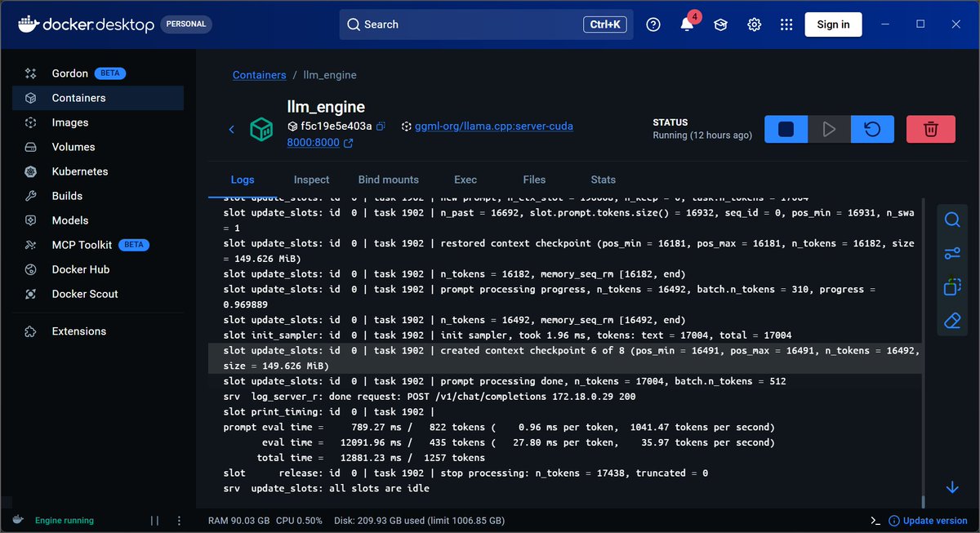980x533 pixels.
Task: Copy logs to clipboard icon
Action: pyautogui.click(x=952, y=287)
